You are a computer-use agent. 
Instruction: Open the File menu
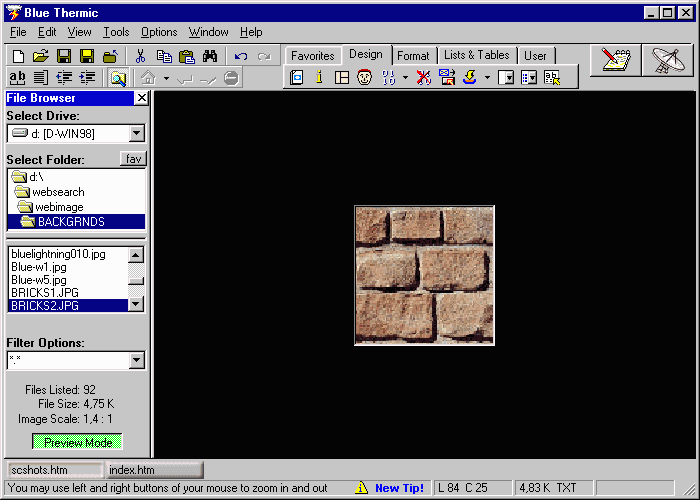[18, 32]
